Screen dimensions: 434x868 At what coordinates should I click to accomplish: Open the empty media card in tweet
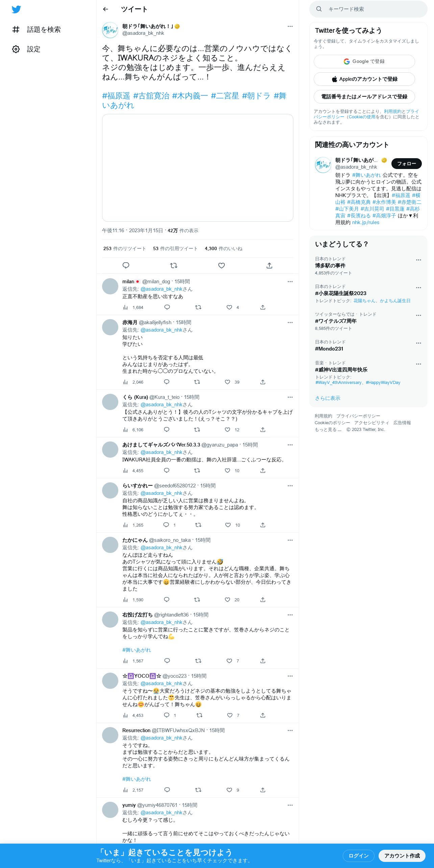click(x=198, y=168)
